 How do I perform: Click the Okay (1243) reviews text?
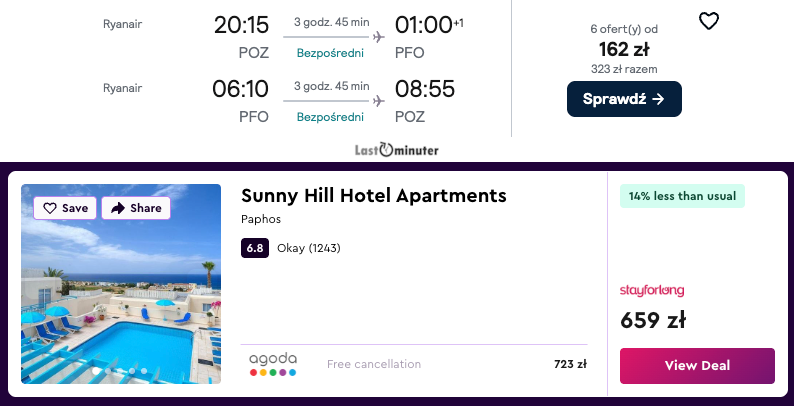(x=309, y=248)
